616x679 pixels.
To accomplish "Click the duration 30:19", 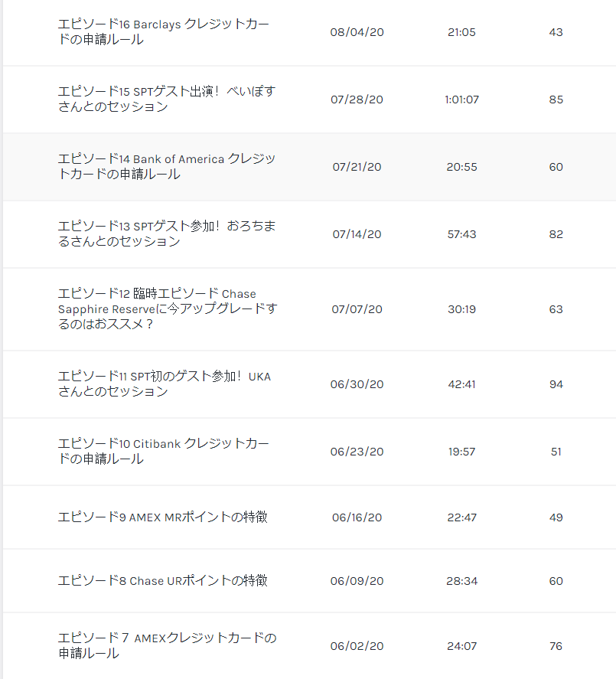I will coord(461,309).
